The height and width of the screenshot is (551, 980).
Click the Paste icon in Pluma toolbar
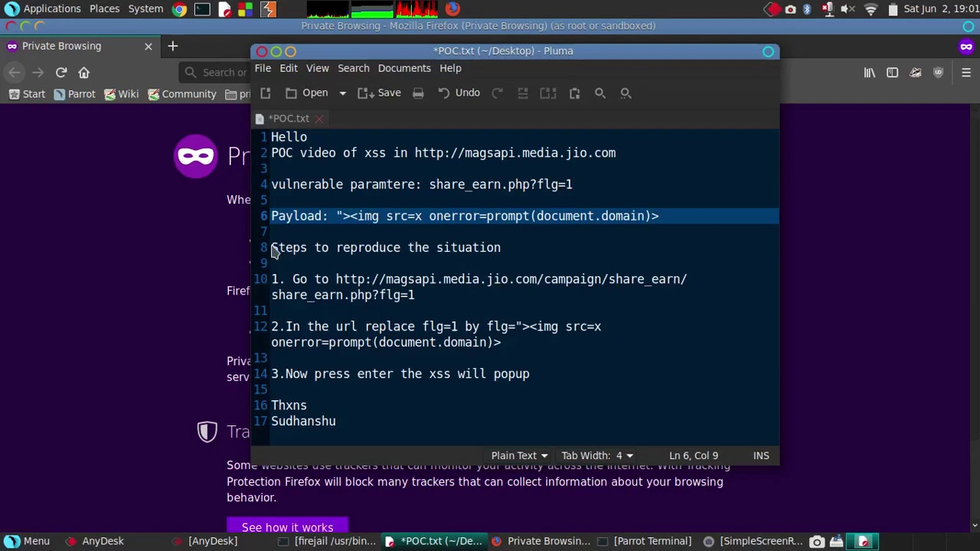click(x=574, y=93)
